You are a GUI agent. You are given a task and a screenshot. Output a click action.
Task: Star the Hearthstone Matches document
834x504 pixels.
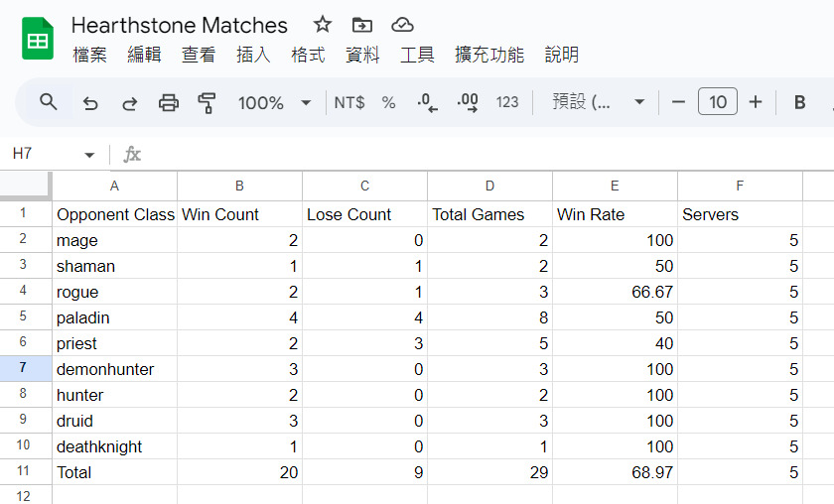(x=323, y=25)
